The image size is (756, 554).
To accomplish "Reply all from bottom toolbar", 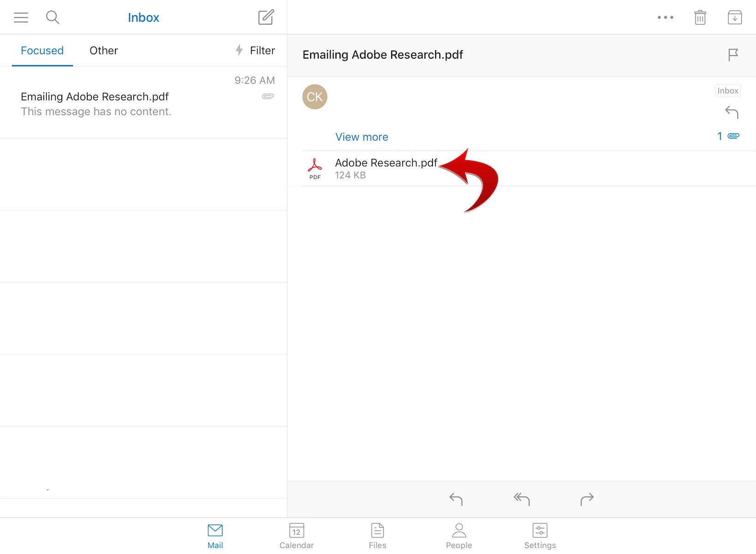I will pos(522,499).
